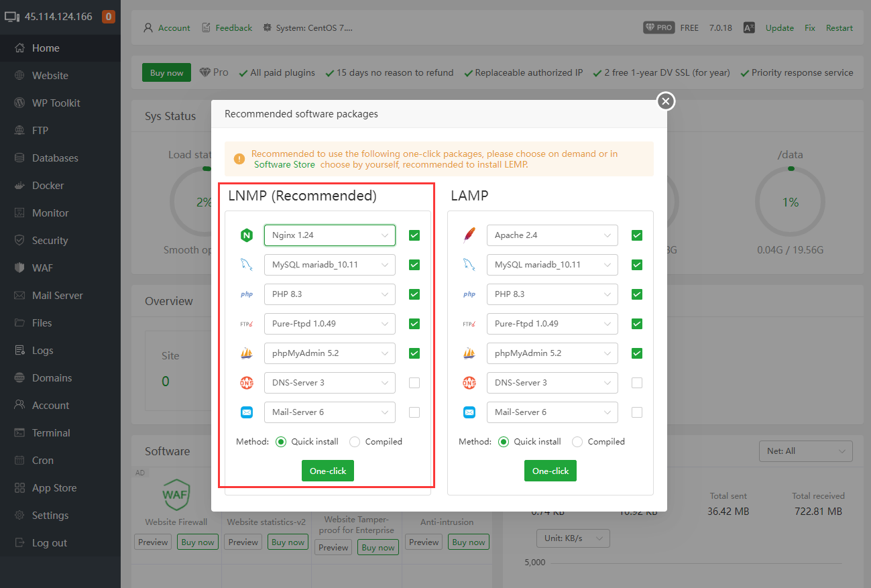Screen dimensions: 871x588
Task: Click Buy now under Anti-intrusion
Action: coord(469,542)
